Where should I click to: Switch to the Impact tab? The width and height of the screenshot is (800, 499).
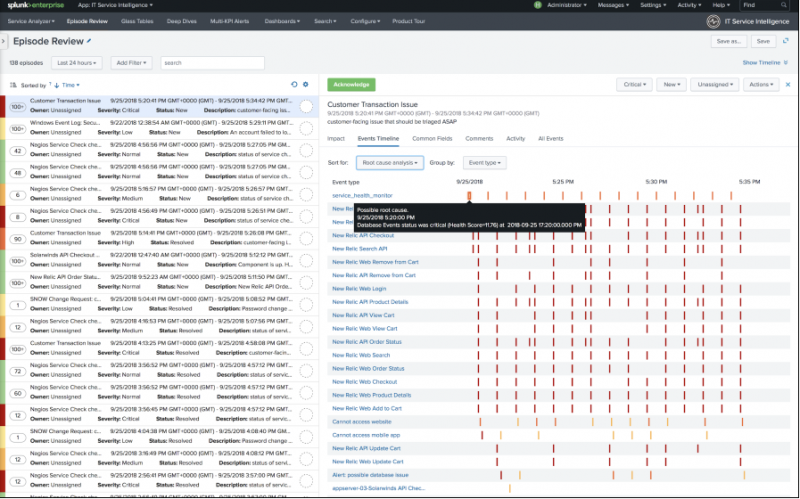click(x=336, y=139)
